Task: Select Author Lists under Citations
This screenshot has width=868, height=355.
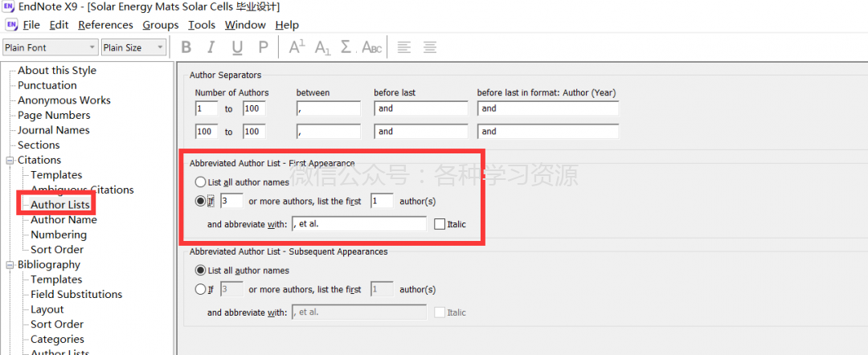Action: point(59,205)
